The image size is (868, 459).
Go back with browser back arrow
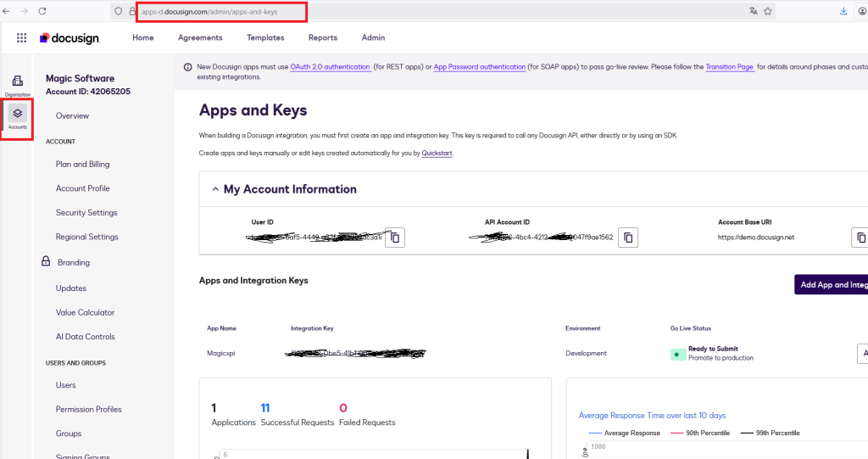(x=7, y=11)
